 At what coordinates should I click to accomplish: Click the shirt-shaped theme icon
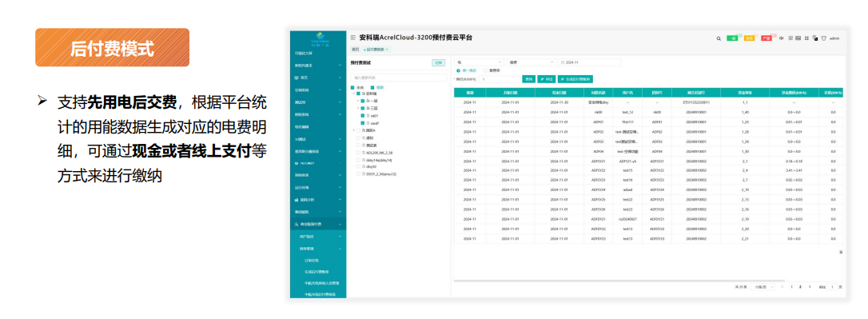pos(823,38)
